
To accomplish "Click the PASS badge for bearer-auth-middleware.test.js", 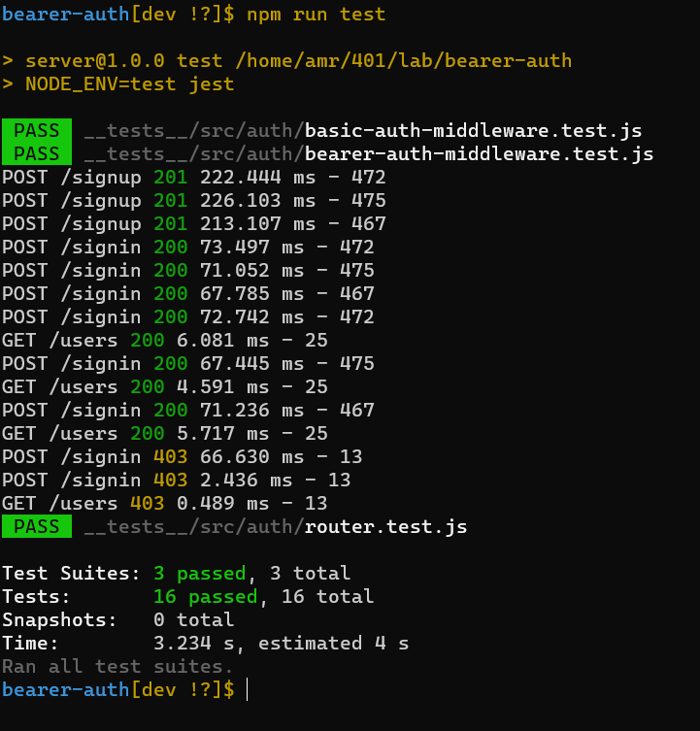I will coord(37,153).
